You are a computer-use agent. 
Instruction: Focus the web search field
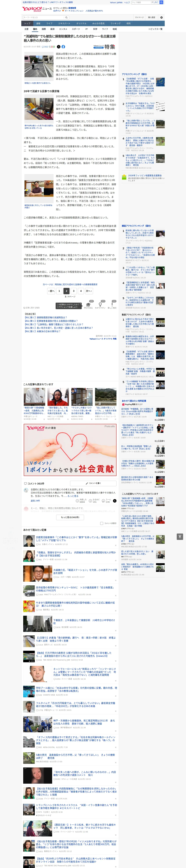(x=141, y=2)
